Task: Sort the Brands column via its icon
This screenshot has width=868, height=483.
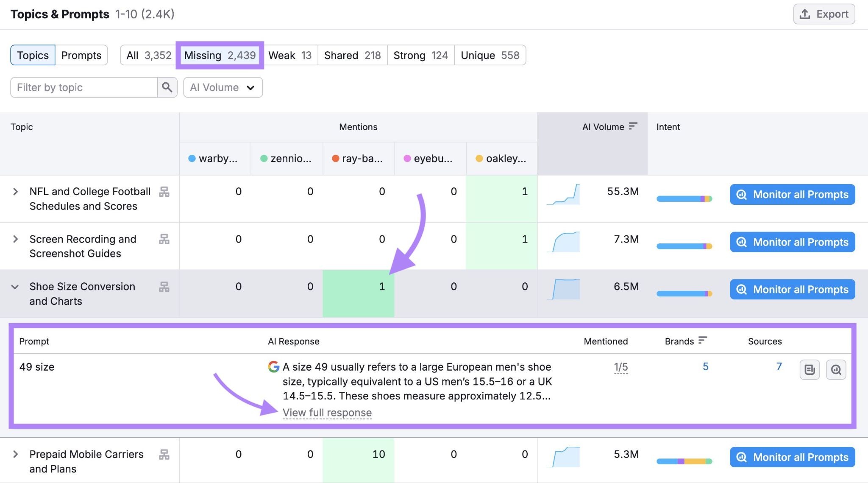Action: [703, 341]
